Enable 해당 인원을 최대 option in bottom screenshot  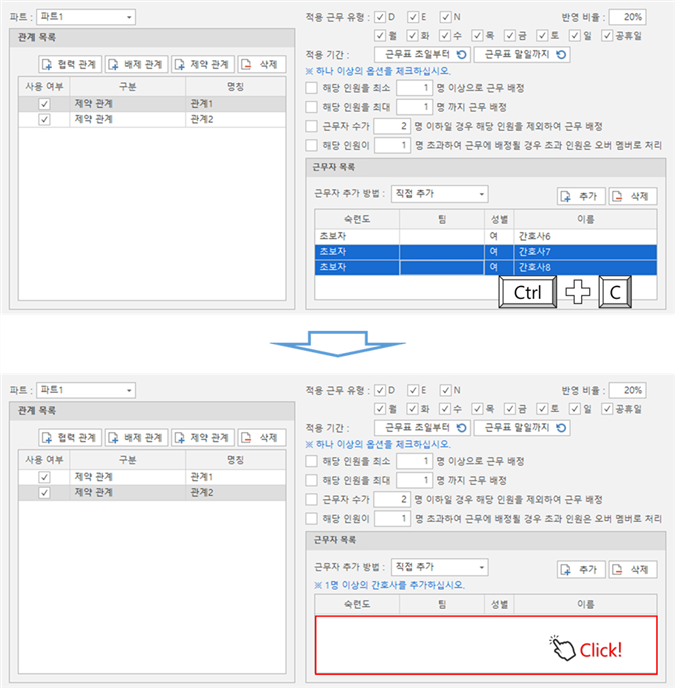pos(312,480)
